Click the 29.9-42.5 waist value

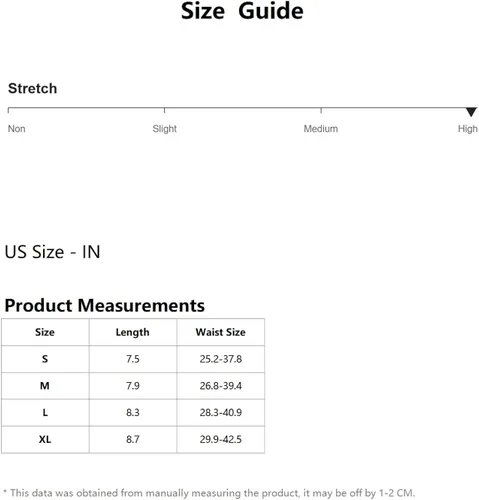[x=221, y=439]
